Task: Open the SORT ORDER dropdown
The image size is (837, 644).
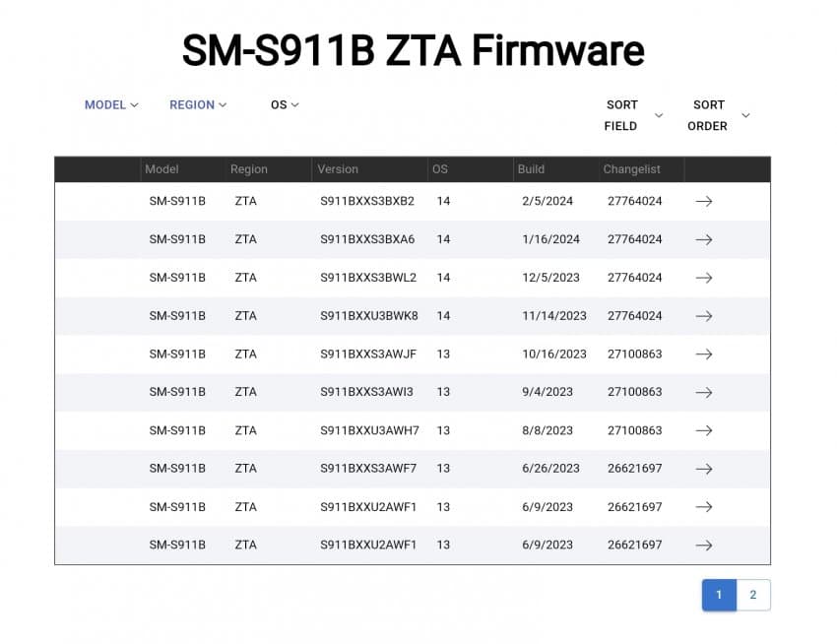Action: (719, 115)
